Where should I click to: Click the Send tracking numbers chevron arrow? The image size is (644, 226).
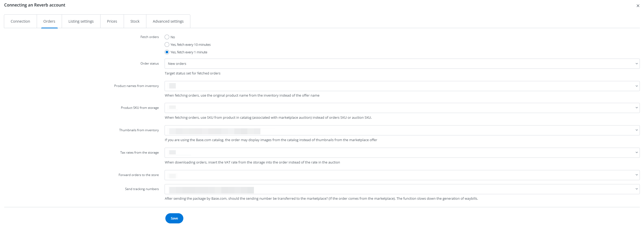(x=636, y=189)
